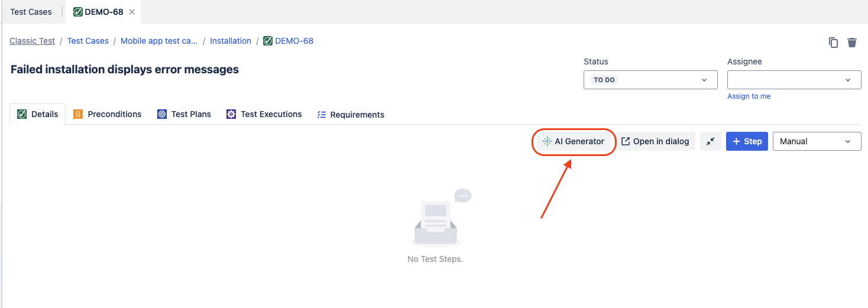
Task: Switch to the Preconditions tab
Action: 108,114
